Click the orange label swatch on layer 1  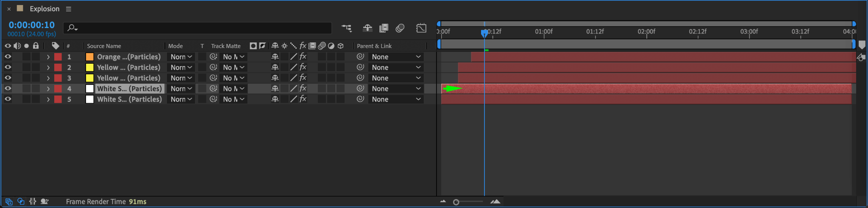[90, 57]
